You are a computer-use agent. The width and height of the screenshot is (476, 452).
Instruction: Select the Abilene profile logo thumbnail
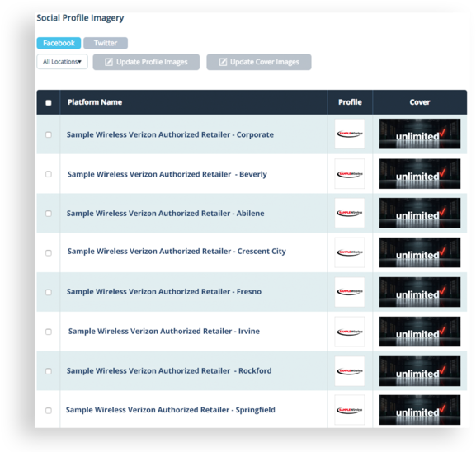[x=350, y=213]
